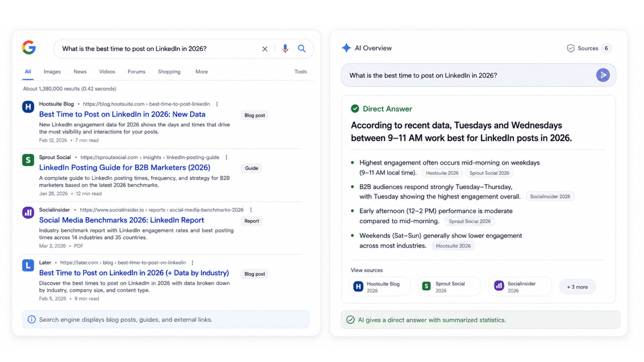The image size is (644, 362).
Task: Click Sprout Social 2026 citation on afternoon bullet
Action: point(470,222)
